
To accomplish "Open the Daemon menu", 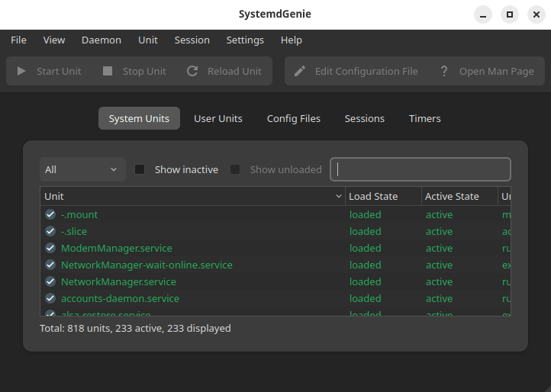I will pos(101,40).
